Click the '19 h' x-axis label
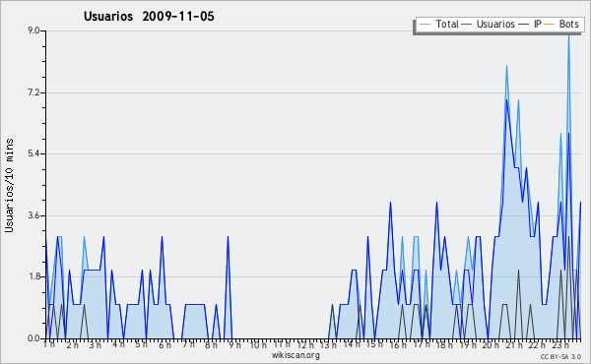 click(468, 344)
